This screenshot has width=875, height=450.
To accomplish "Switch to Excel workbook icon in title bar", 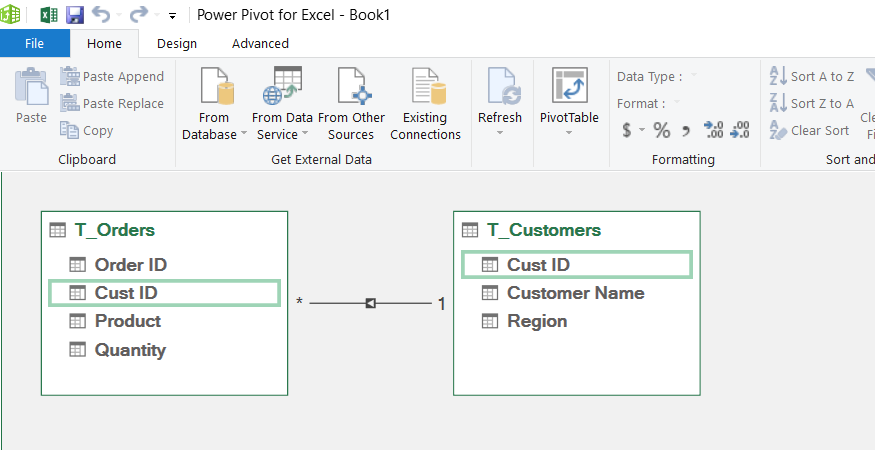I will click(x=49, y=15).
